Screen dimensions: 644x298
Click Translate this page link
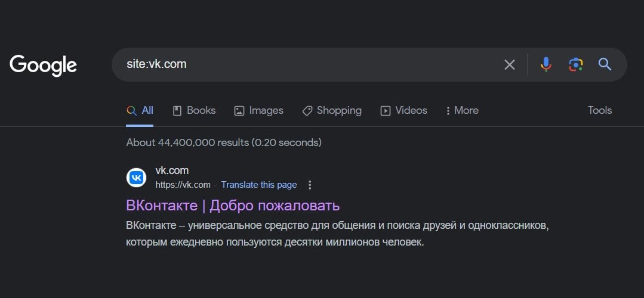(x=259, y=185)
